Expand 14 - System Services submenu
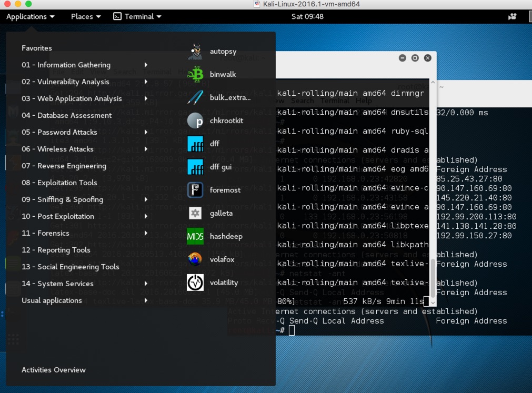The image size is (532, 393). (x=146, y=284)
